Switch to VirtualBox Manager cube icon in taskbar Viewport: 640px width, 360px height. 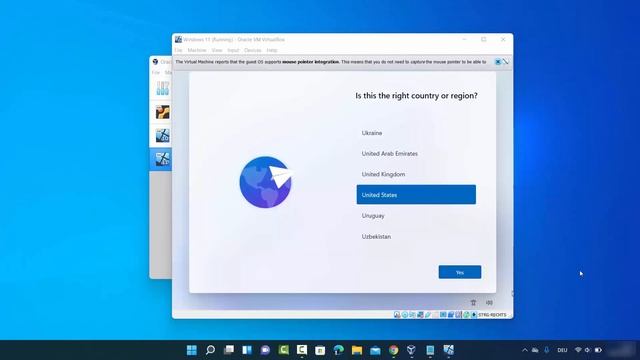tap(411, 350)
